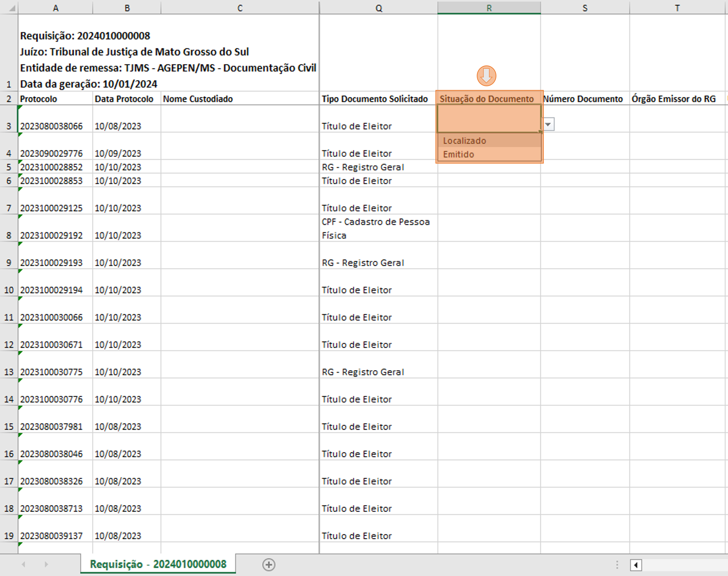Select row 5 header

coord(9,167)
